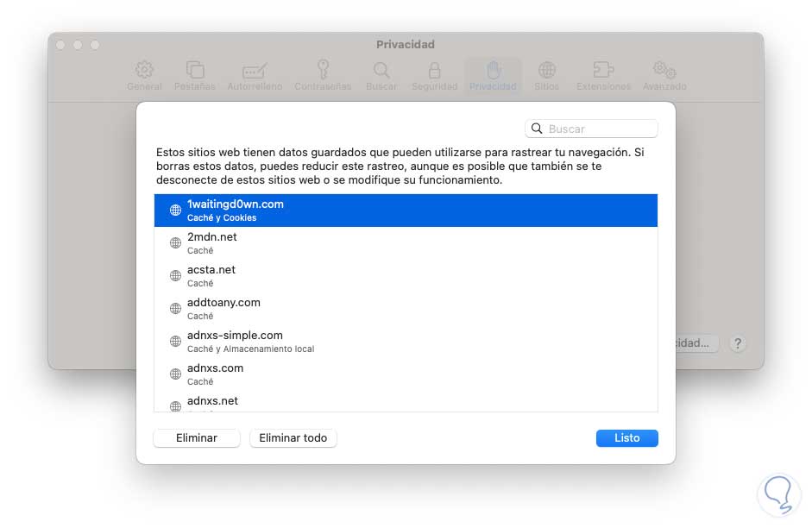Screen dimensions: 812x528
Task: Select the Autorrelleno pencil icon
Action: [254, 71]
